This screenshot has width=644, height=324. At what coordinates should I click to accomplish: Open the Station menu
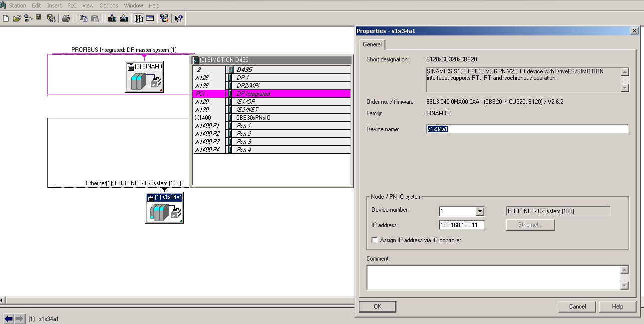click(x=17, y=5)
